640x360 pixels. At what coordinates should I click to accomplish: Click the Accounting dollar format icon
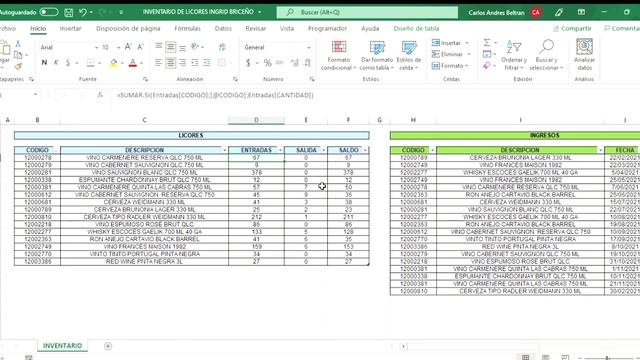(248, 63)
